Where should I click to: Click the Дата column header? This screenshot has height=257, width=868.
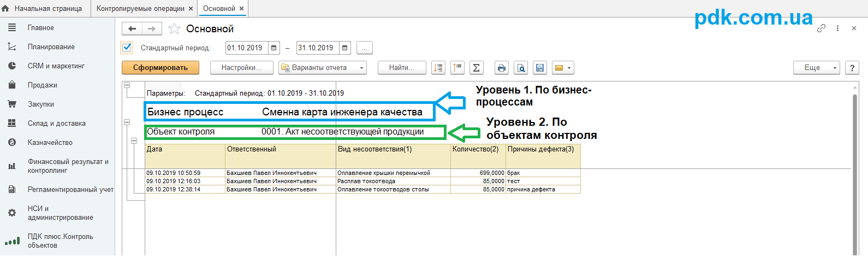point(185,156)
